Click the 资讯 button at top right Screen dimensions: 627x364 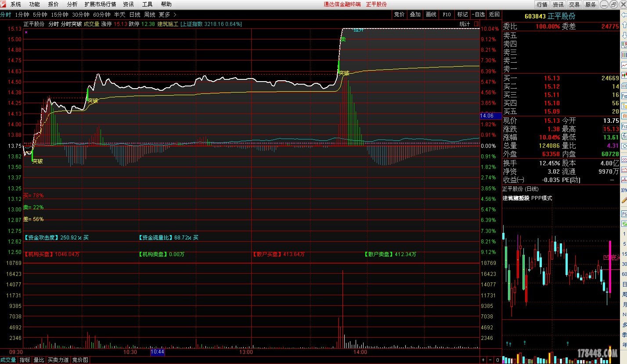coord(558,4)
